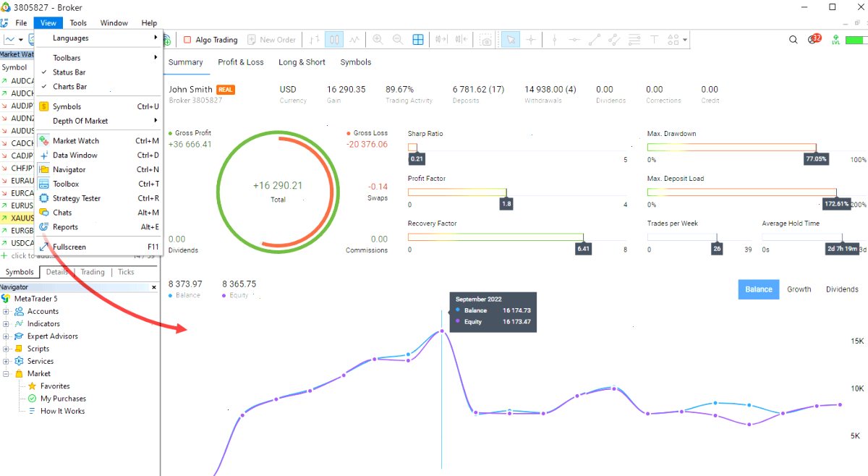Show the Growth chart view
This screenshot has width=868, height=476.
(799, 289)
